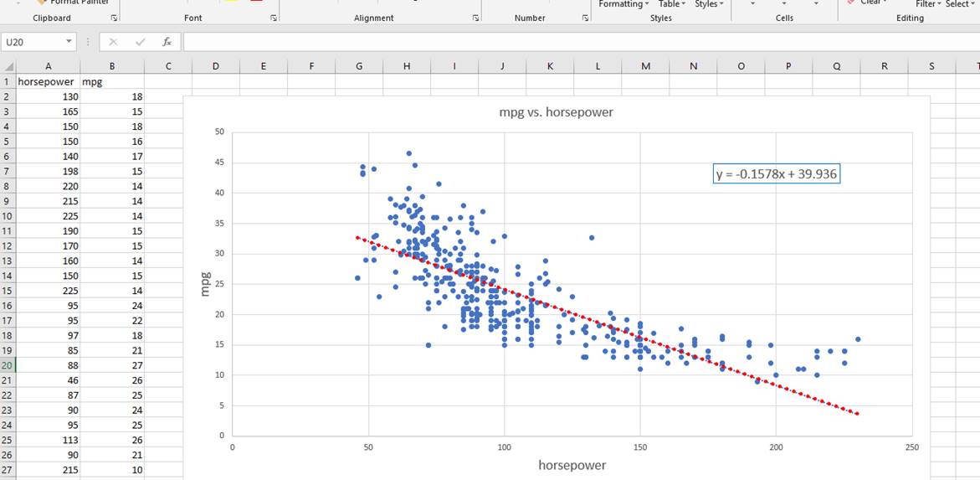This screenshot has height=480, width=980.
Task: Select cell with value 170
Action: (x=49, y=246)
